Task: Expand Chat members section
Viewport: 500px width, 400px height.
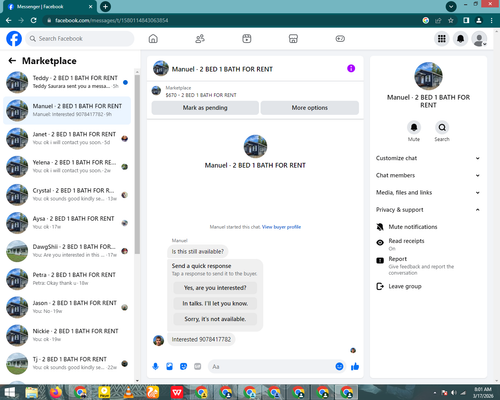Action: [428, 175]
